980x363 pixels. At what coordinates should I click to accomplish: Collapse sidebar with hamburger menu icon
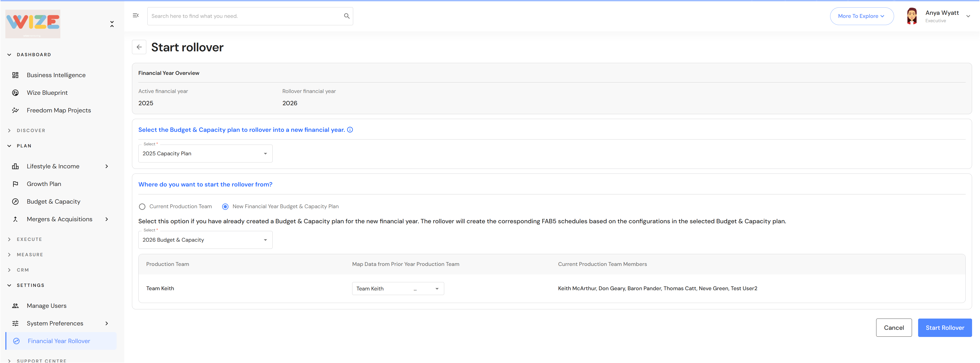click(136, 16)
